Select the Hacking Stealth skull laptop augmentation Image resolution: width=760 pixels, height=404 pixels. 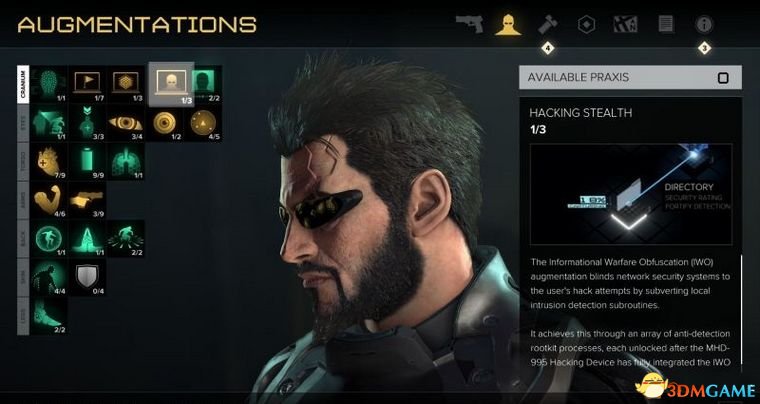pyautogui.click(x=171, y=84)
